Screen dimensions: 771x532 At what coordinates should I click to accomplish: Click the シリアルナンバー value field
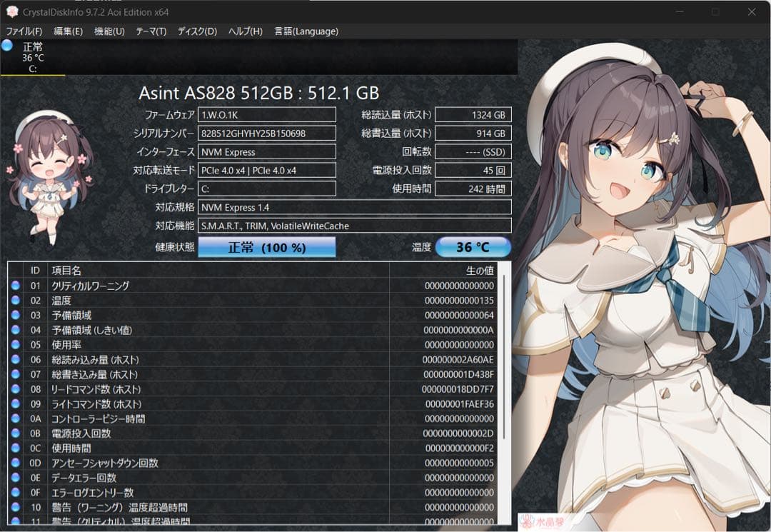(267, 133)
